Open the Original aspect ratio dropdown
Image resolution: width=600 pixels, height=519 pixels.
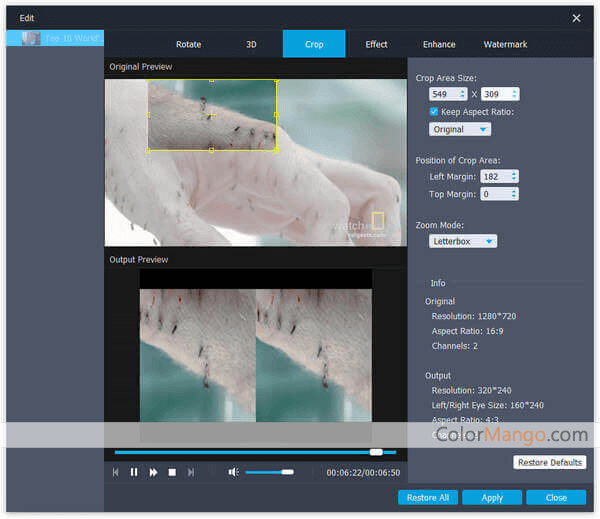[x=460, y=129]
